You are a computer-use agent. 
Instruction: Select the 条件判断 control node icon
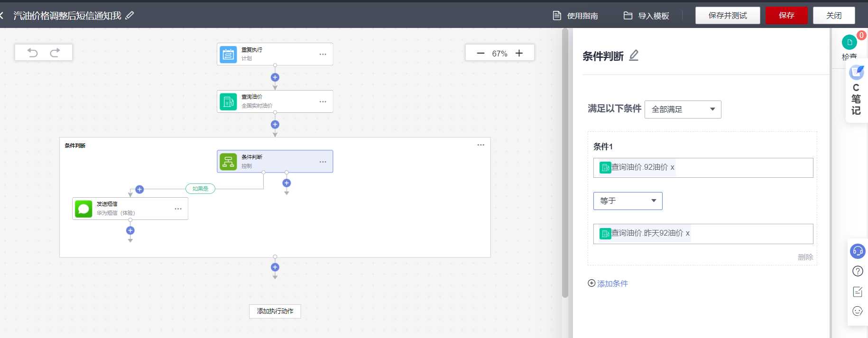pyautogui.click(x=228, y=162)
